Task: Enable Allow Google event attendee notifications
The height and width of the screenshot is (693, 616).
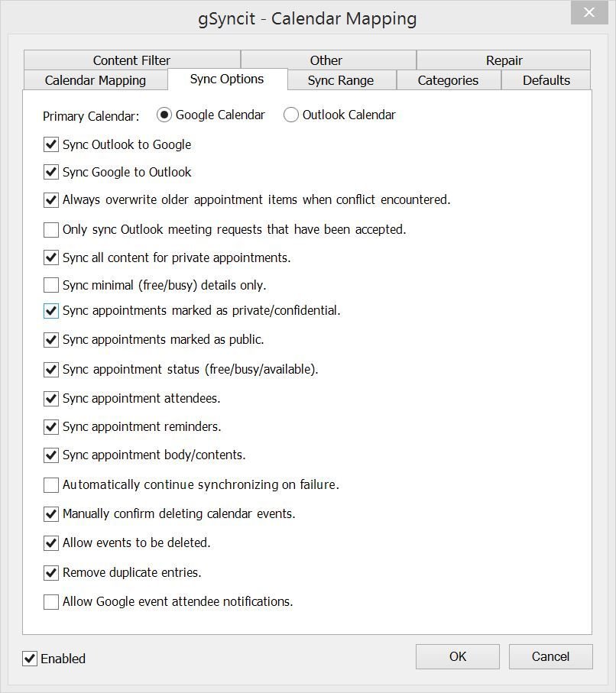Action: [x=51, y=602]
